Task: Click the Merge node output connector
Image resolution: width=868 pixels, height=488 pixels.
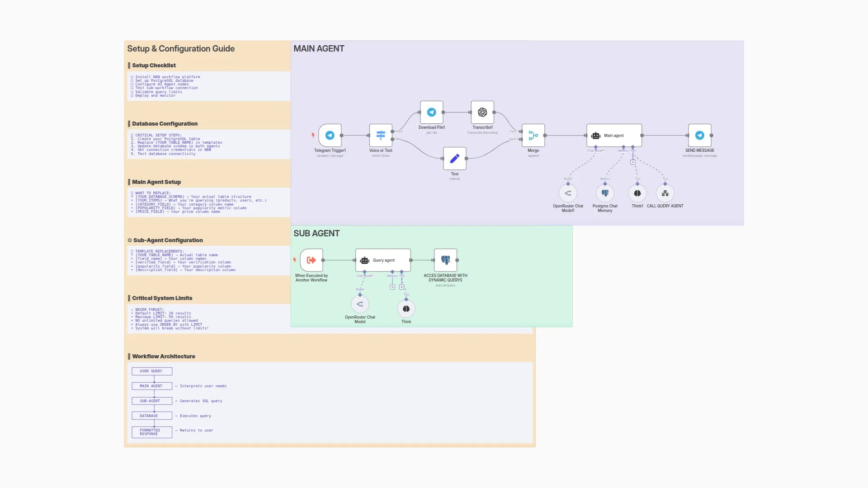Action: (545, 135)
